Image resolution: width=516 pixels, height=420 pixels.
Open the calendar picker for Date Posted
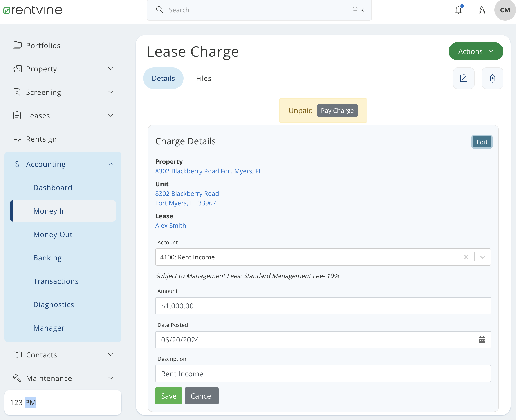pyautogui.click(x=482, y=340)
